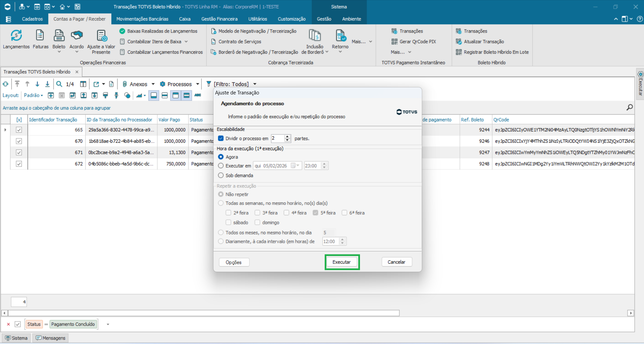Open Borderô de Negativação / Terceirização

point(254,52)
